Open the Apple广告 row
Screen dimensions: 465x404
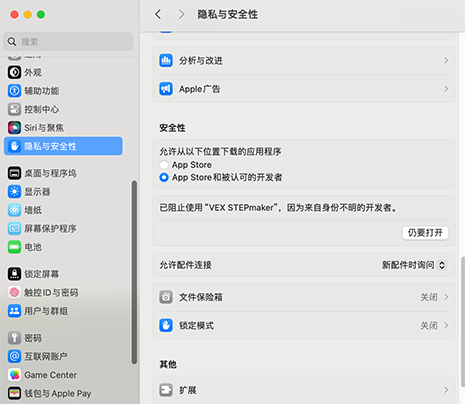(x=304, y=89)
